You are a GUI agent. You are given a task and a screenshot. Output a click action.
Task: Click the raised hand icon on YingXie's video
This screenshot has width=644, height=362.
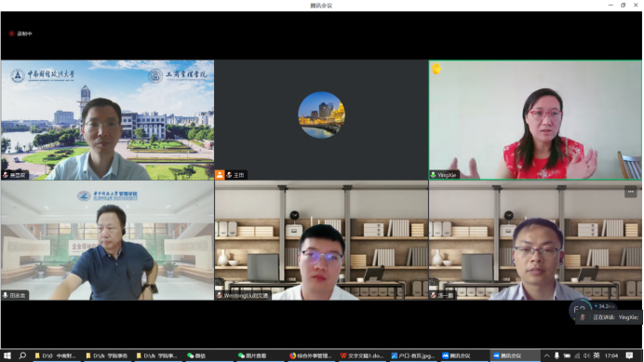[x=436, y=68]
